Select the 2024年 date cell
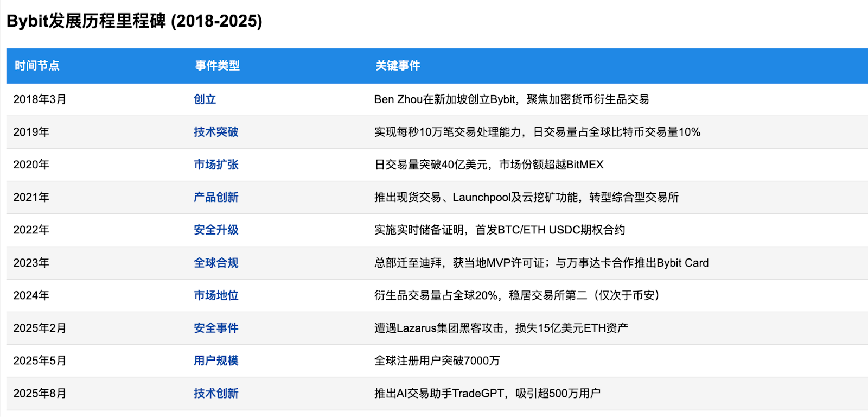This screenshot has height=417, width=868. pos(31,295)
